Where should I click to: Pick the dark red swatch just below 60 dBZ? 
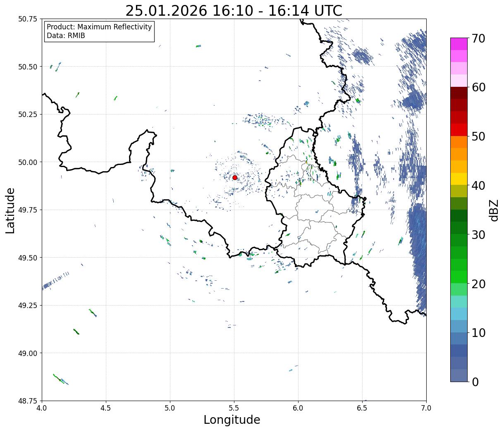pos(459,93)
